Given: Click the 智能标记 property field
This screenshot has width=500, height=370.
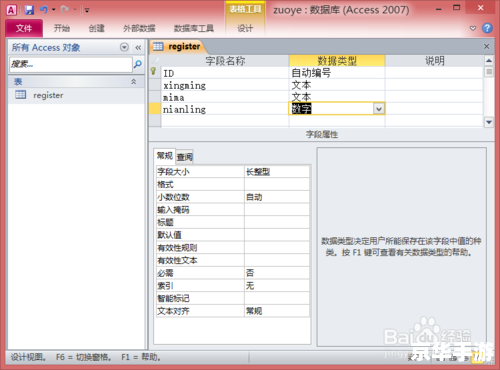Looking at the screenshot, I should click(277, 298).
